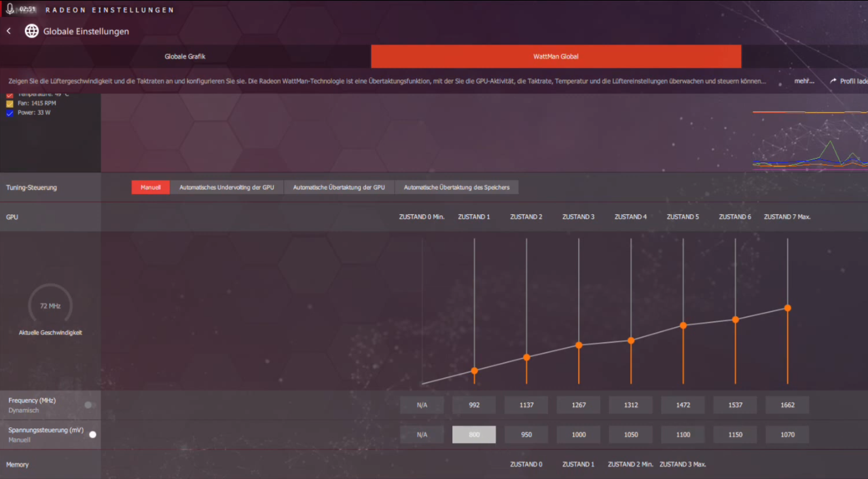
Task: Click the 992 frequency field
Action: coord(474,405)
